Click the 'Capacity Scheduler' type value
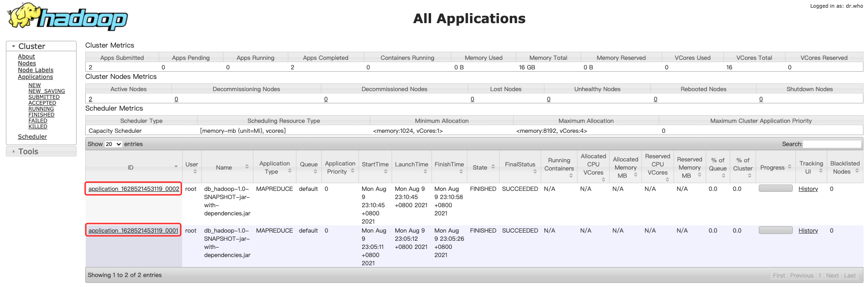868x287 pixels. pyautogui.click(x=115, y=131)
